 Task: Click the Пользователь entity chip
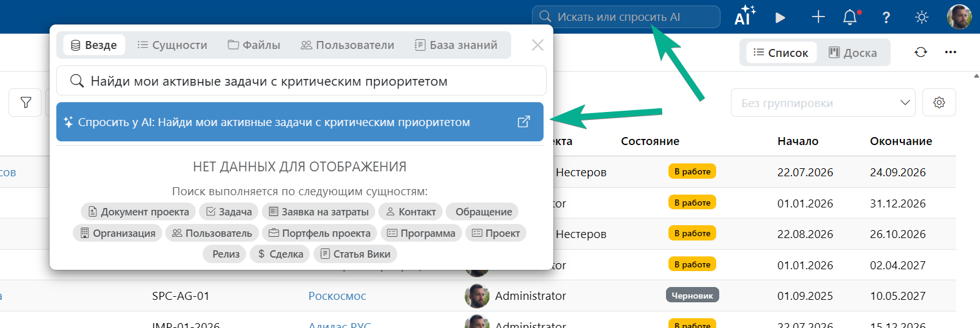point(212,233)
